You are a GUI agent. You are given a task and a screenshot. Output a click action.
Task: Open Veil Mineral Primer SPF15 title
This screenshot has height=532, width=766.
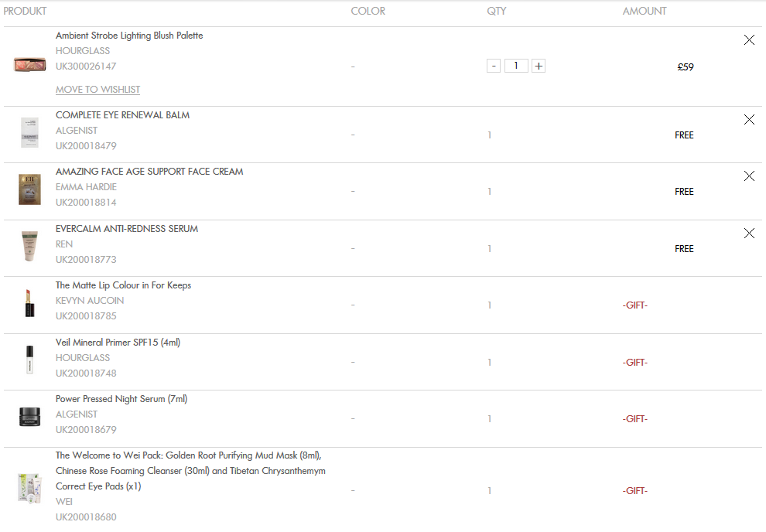[x=118, y=343]
